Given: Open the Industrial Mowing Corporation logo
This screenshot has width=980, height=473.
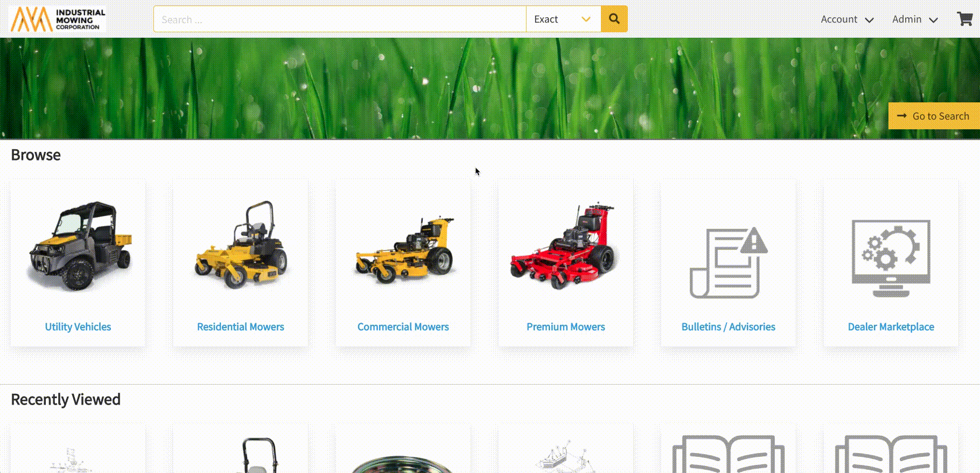Looking at the screenshot, I should pyautogui.click(x=58, y=19).
